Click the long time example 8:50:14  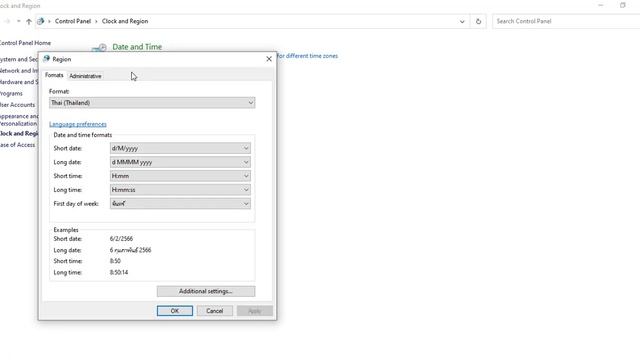(x=119, y=272)
